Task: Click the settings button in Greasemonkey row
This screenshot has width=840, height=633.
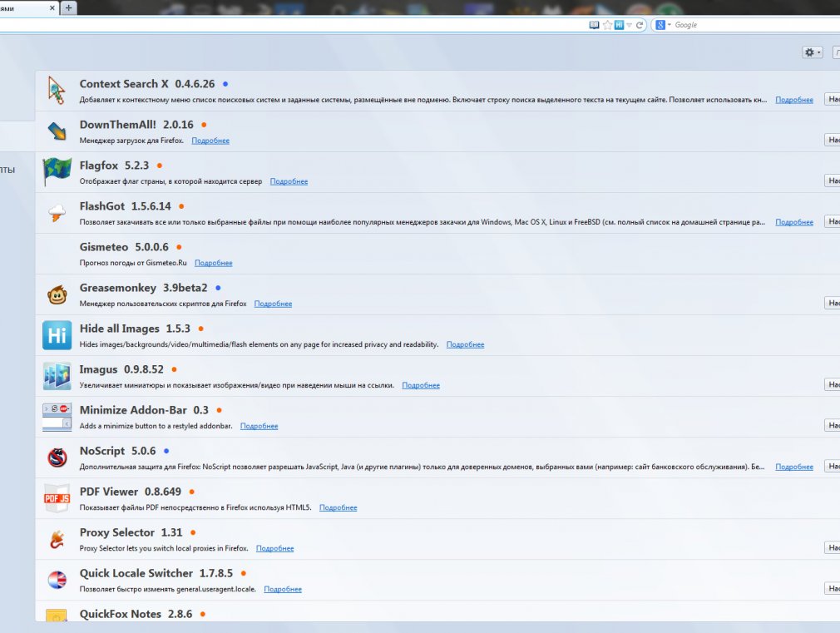Action: (832, 303)
